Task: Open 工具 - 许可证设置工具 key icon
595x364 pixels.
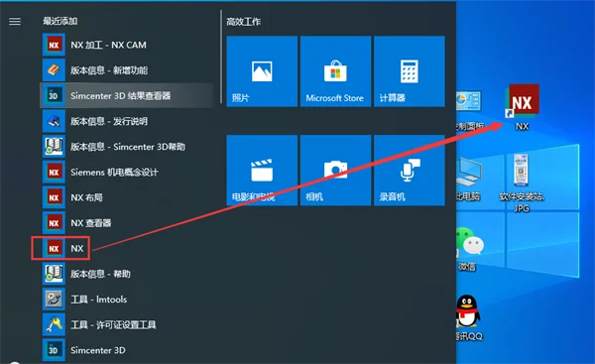Action: point(54,324)
